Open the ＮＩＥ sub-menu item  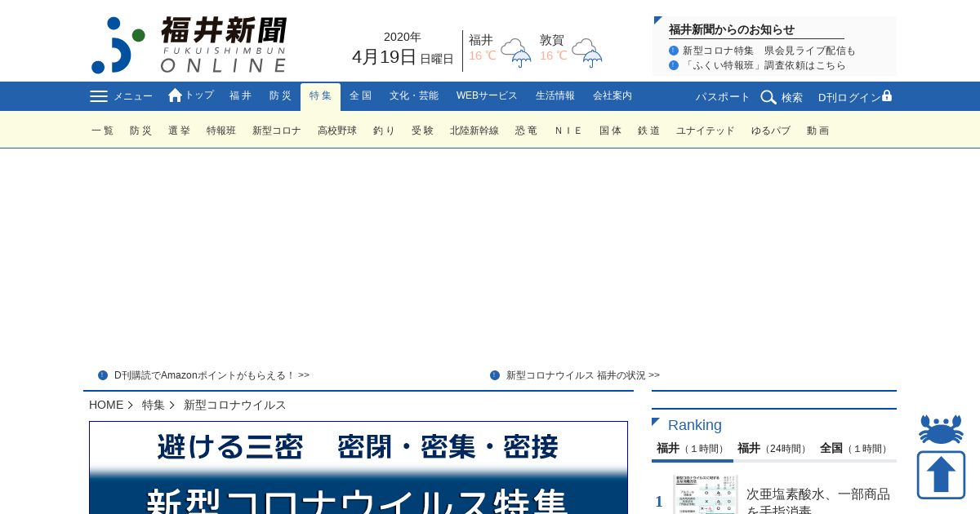(x=568, y=131)
